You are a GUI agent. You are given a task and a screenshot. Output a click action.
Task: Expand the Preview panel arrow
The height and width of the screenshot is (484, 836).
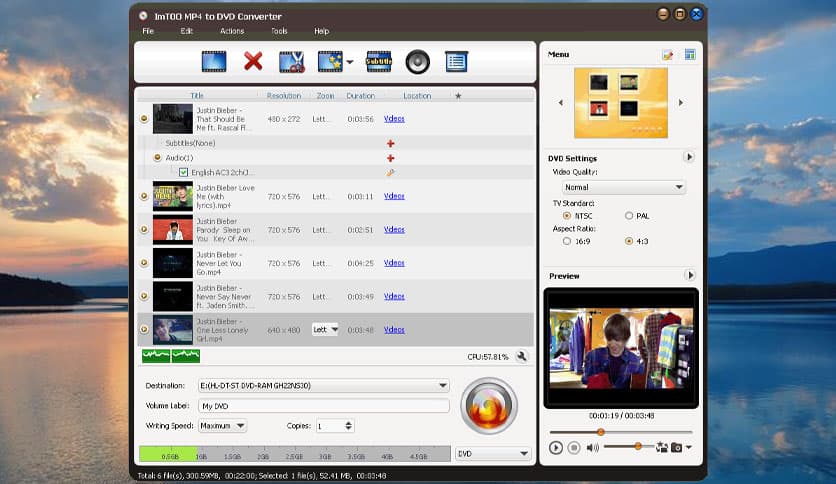pyautogui.click(x=690, y=275)
